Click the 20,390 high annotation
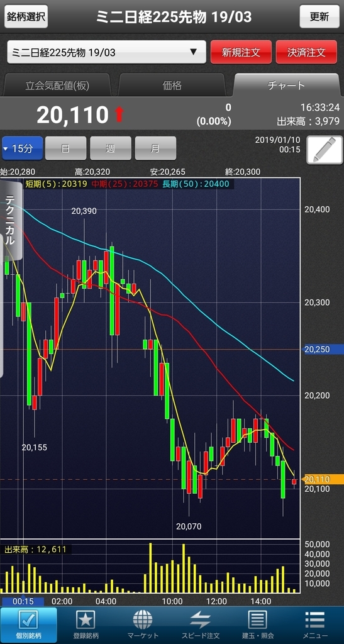 84,211
